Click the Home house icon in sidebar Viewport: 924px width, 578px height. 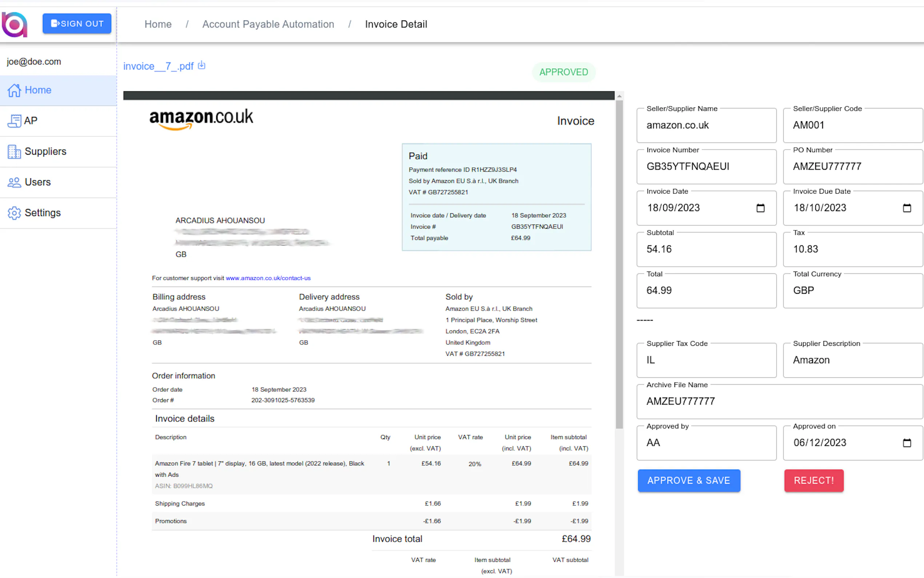click(x=14, y=91)
